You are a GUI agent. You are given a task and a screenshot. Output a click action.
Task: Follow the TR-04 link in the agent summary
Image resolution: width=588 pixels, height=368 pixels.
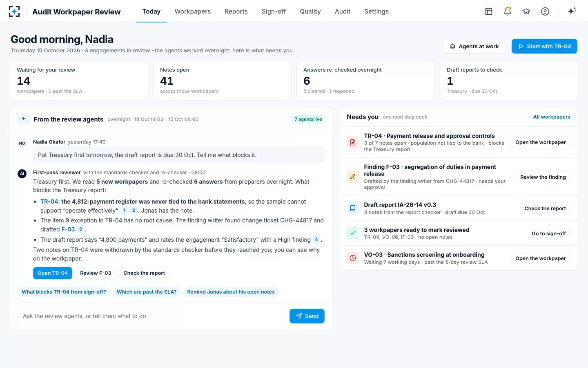pos(49,202)
